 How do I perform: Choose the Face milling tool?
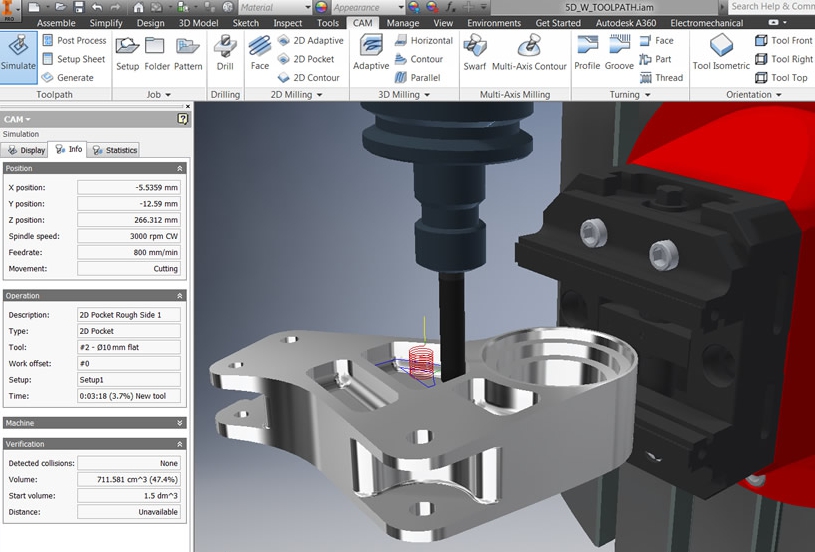260,52
